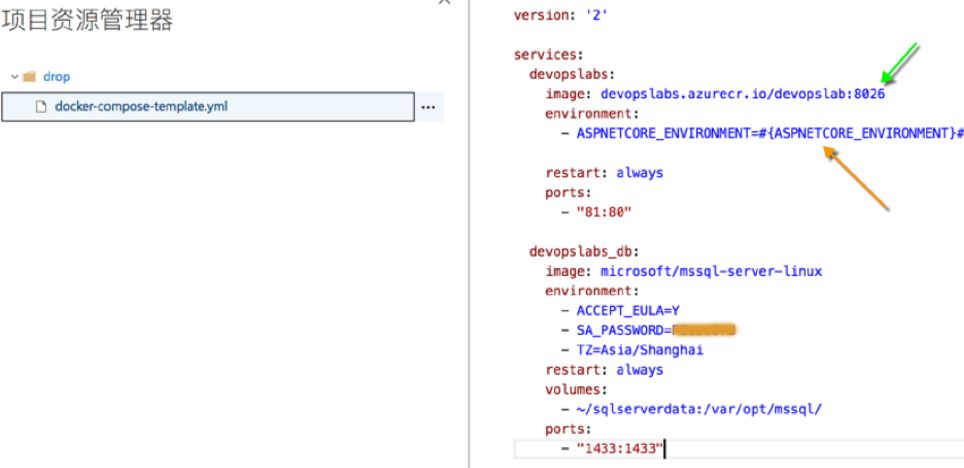Click the first restart: always line

pyautogui.click(x=604, y=173)
